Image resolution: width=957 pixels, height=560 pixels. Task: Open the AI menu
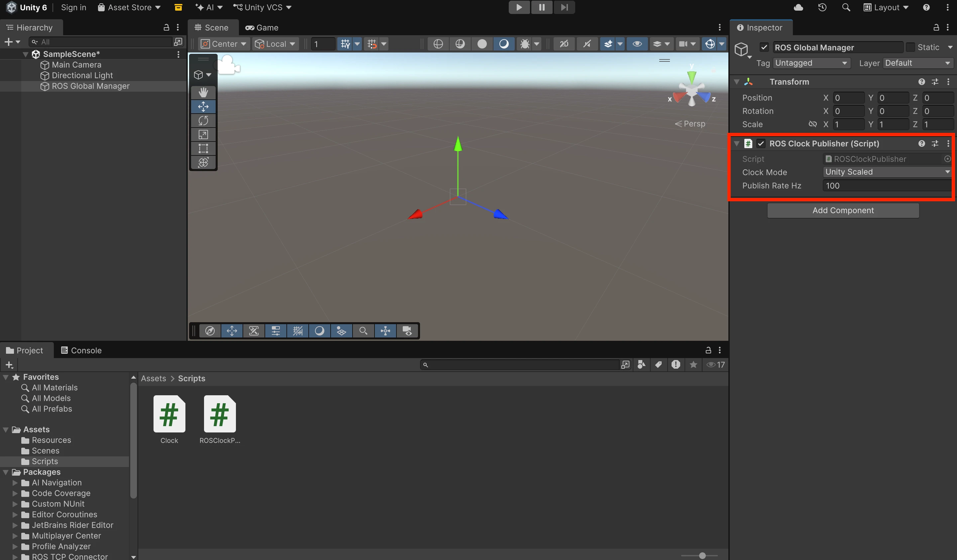point(208,7)
